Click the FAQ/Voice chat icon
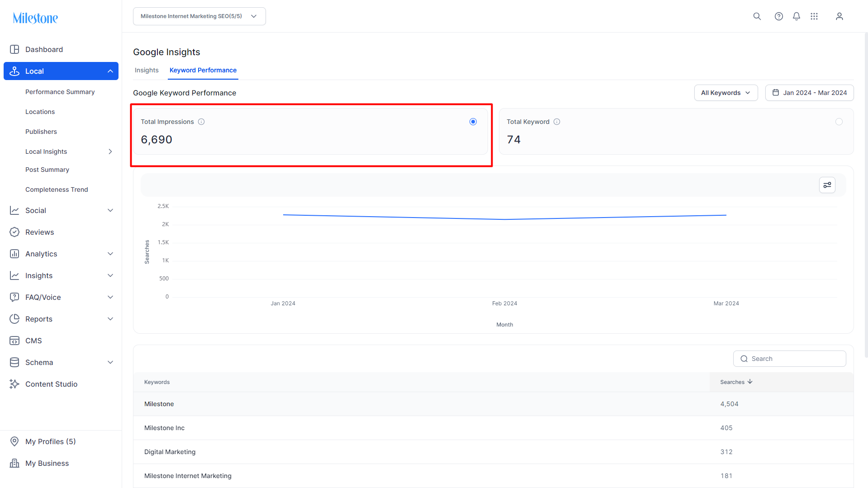The image size is (868, 488). 14,297
